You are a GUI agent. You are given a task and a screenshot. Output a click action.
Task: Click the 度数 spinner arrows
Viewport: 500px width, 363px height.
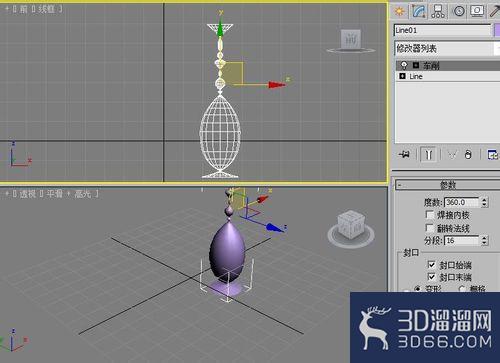click(x=484, y=202)
